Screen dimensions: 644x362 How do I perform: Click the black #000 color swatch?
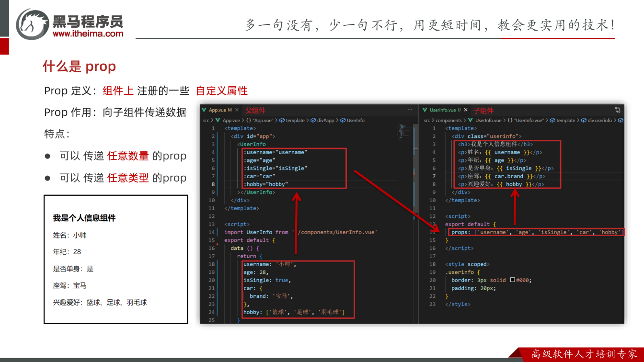coord(513,280)
